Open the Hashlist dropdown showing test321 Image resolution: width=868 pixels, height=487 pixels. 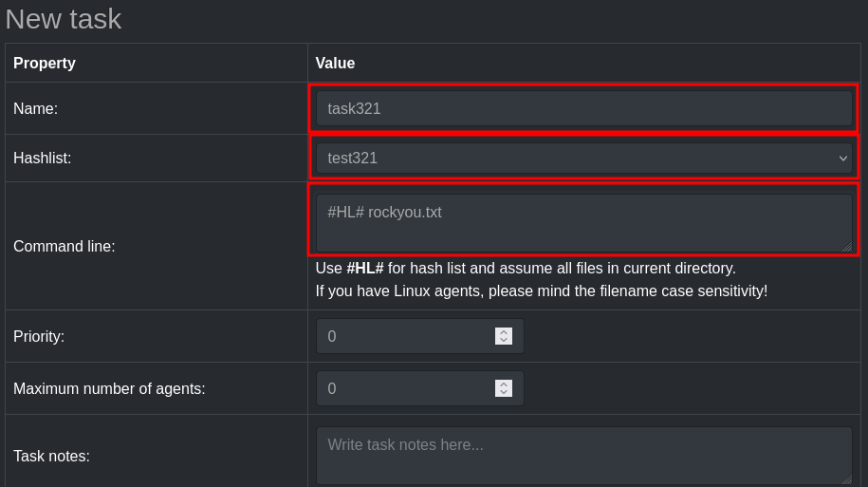point(584,158)
